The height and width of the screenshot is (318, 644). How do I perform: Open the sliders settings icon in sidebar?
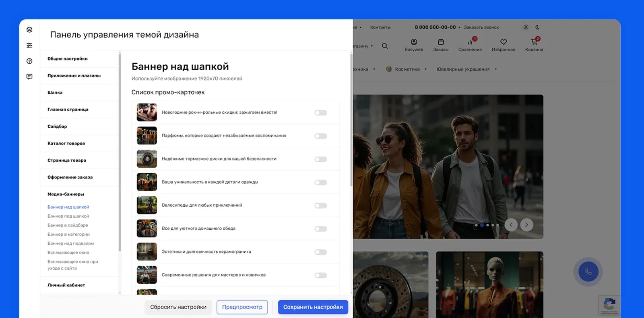pyautogui.click(x=29, y=46)
